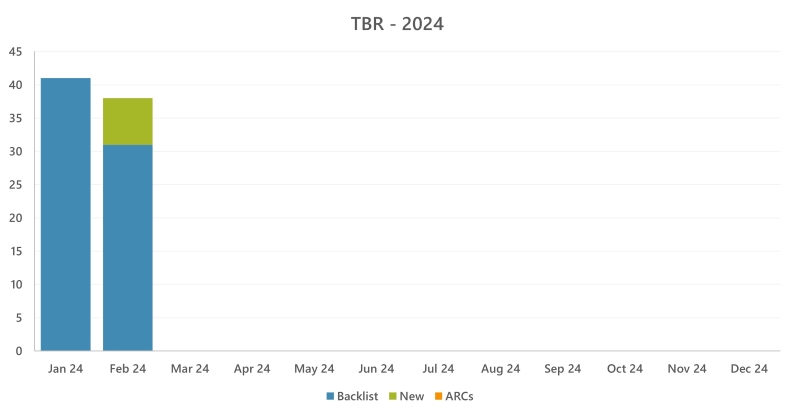Click the 20 value on the vertical axis
The image size is (795, 416).
(16, 218)
